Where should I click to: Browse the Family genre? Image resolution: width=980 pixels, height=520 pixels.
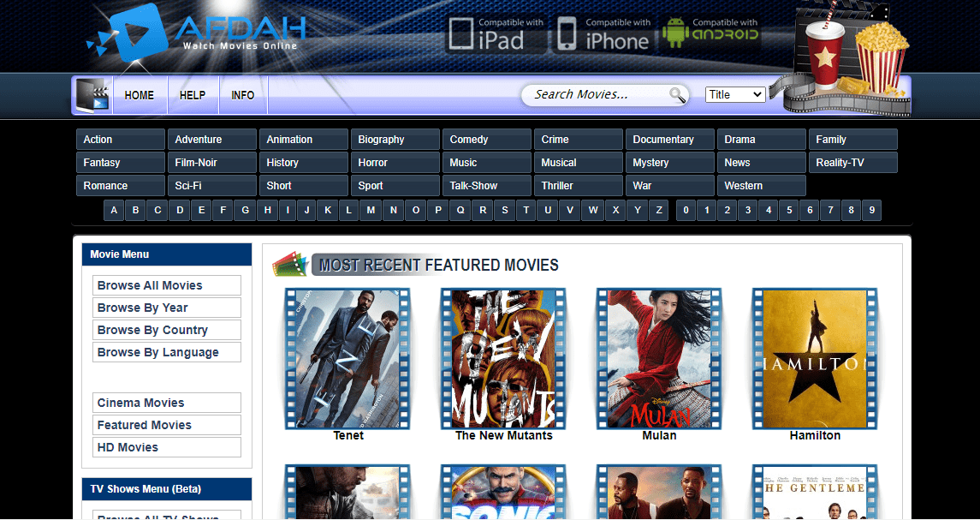(x=853, y=140)
